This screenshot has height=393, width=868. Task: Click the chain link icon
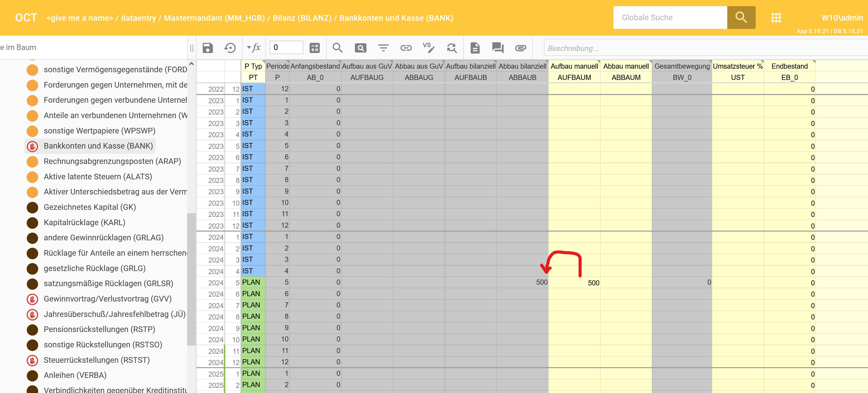pyautogui.click(x=406, y=48)
